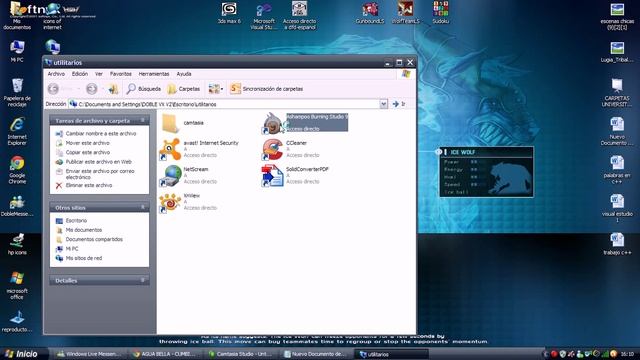640x360 pixels.
Task: Select the NetScream shortcut icon
Action: [x=170, y=176]
